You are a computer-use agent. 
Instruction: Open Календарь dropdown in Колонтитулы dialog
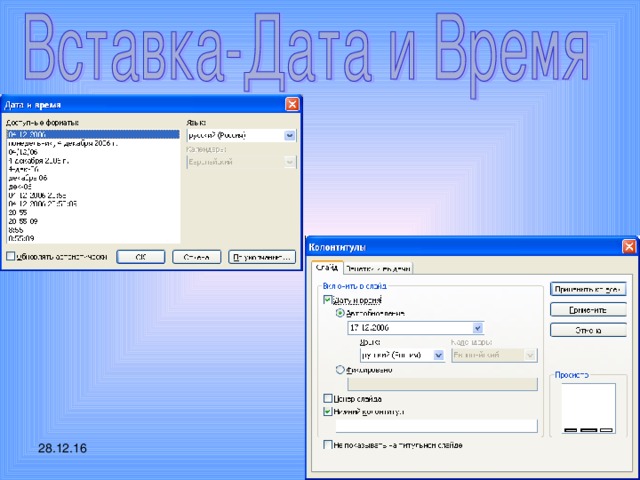point(530,355)
